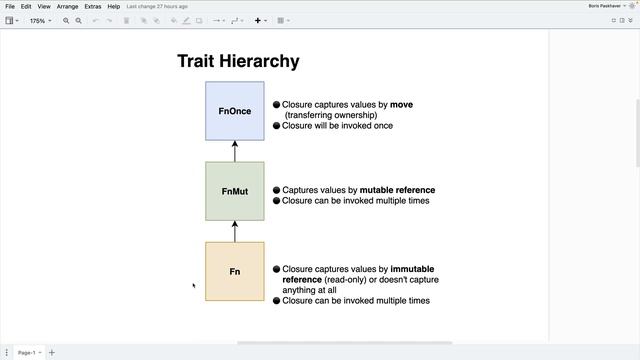The width and height of the screenshot is (640, 360).
Task: Click 'Closure captures values by move' text
Action: point(347,104)
